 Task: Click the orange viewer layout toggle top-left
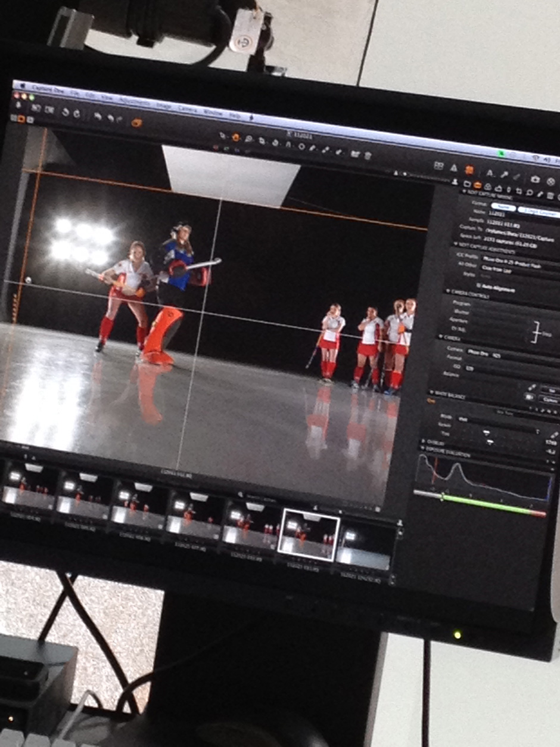(21, 119)
